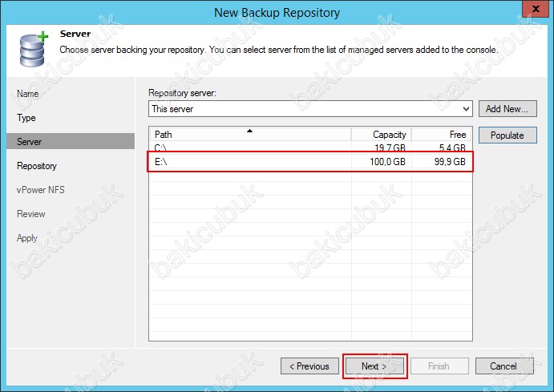The image size is (554, 392).
Task: Click the backup repository database icon
Action: point(30,49)
